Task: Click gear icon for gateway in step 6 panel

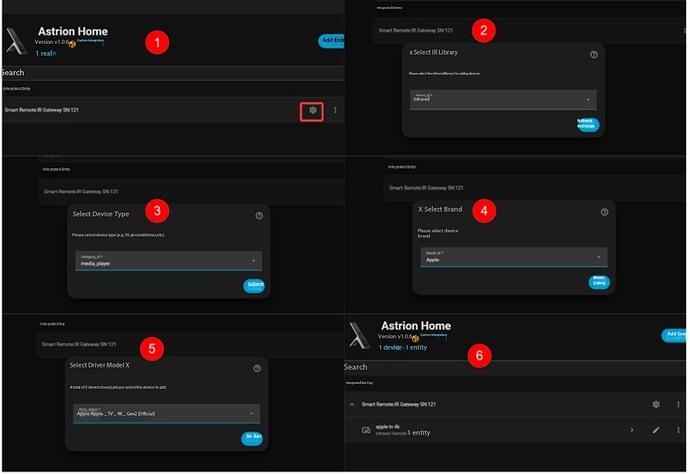Action: 656,404
